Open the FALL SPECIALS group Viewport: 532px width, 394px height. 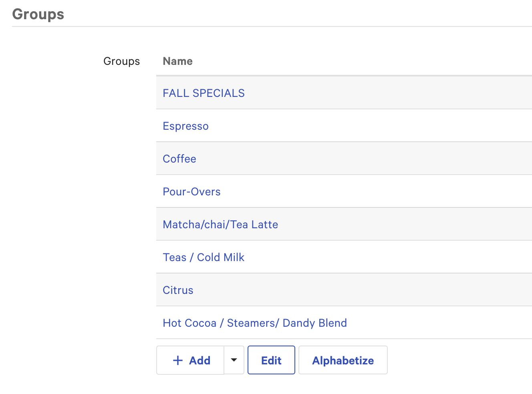[x=204, y=93]
